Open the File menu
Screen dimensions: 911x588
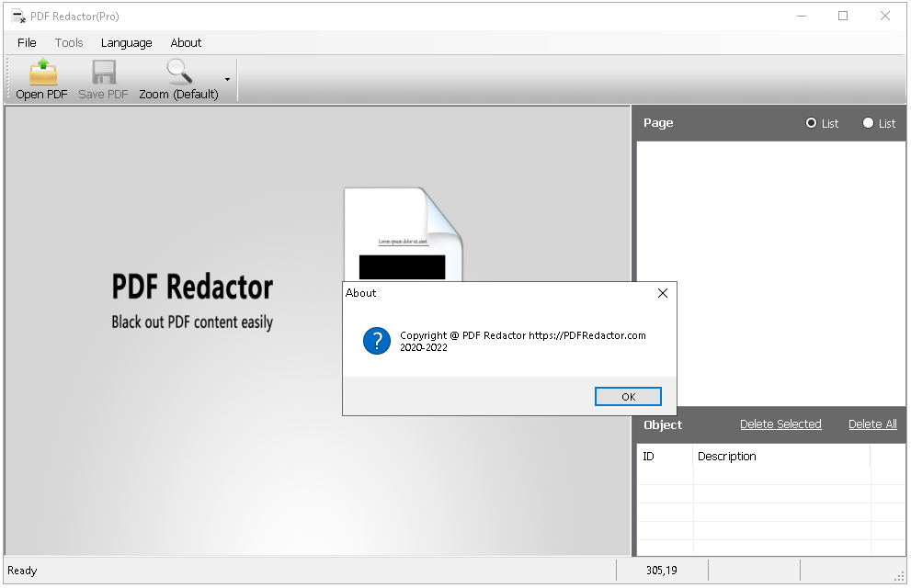tap(27, 43)
